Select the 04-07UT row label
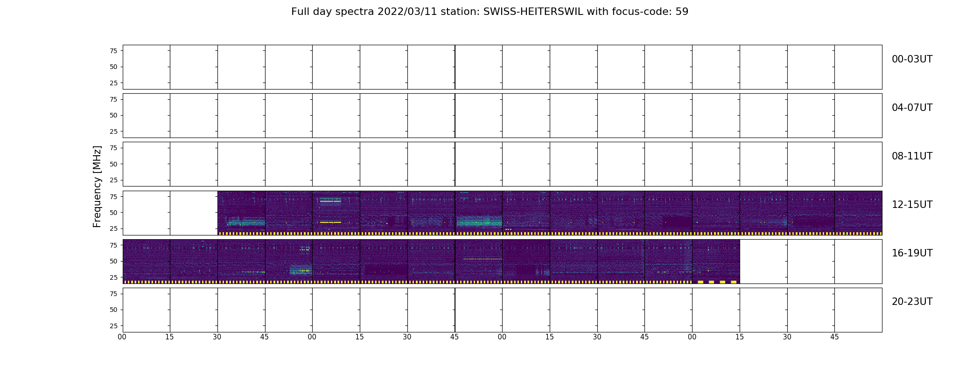 (912, 108)
